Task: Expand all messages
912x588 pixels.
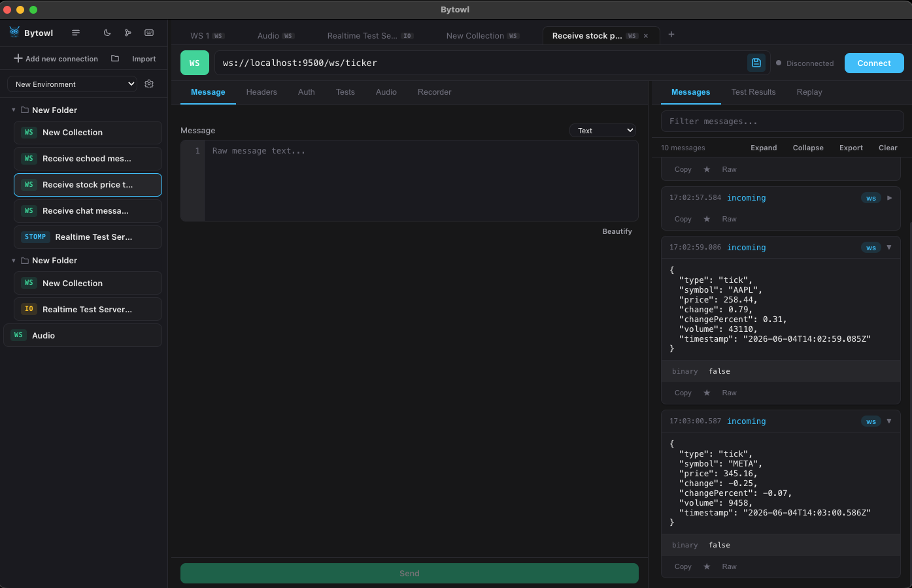Action: coord(764,148)
